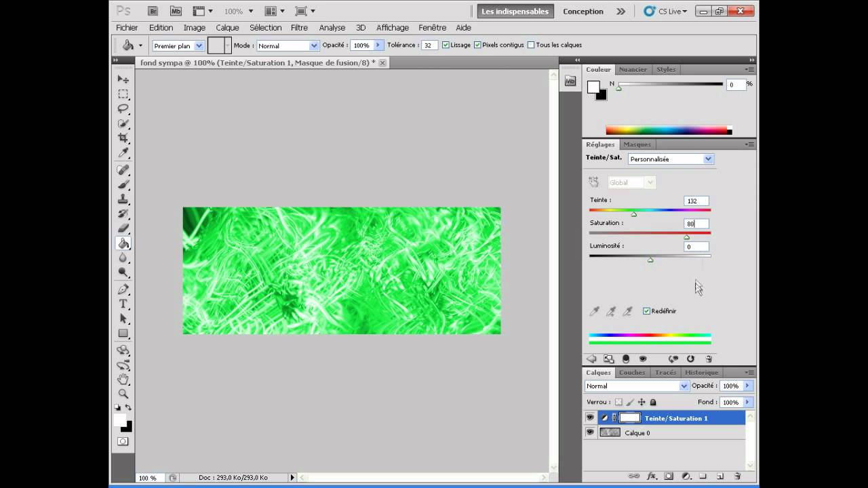Viewport: 868px width, 488px height.
Task: Adjust the Teinte hue slider
Action: point(634,214)
